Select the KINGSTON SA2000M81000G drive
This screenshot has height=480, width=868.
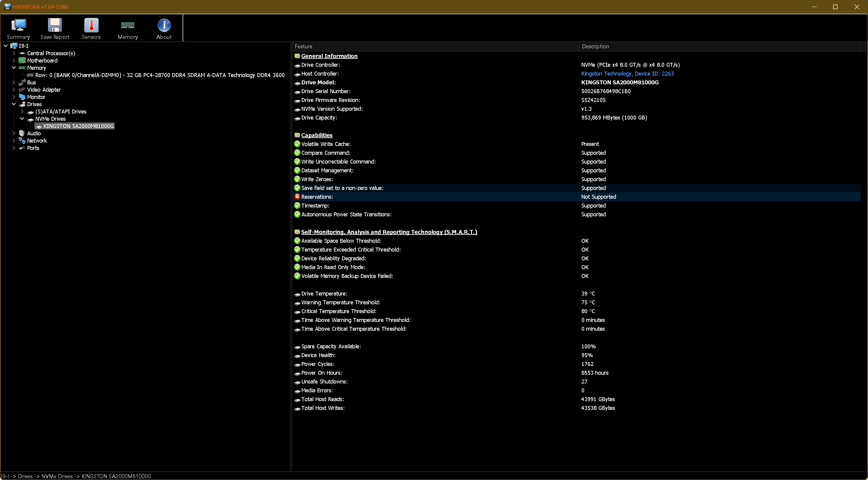(79, 126)
